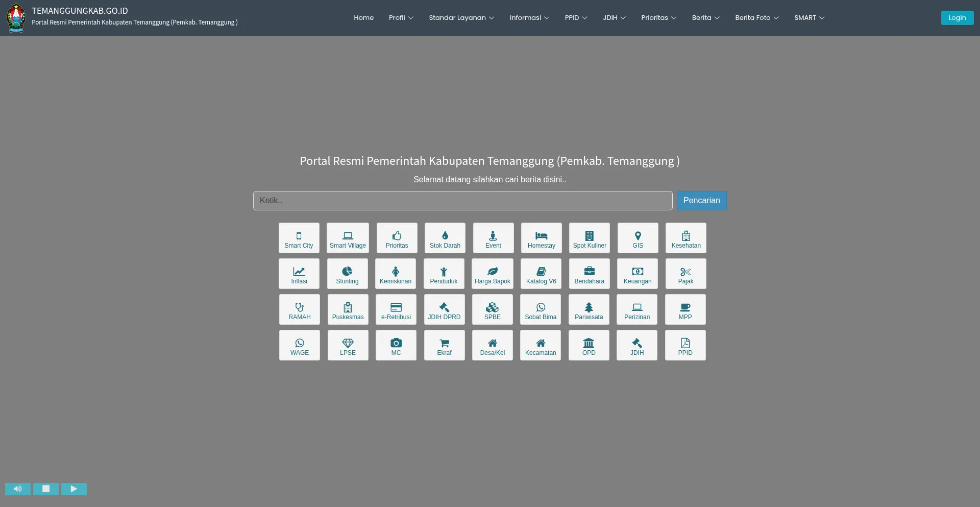Viewport: 980px width, 507px height.
Task: Open the Smart City tile
Action: coord(299,238)
